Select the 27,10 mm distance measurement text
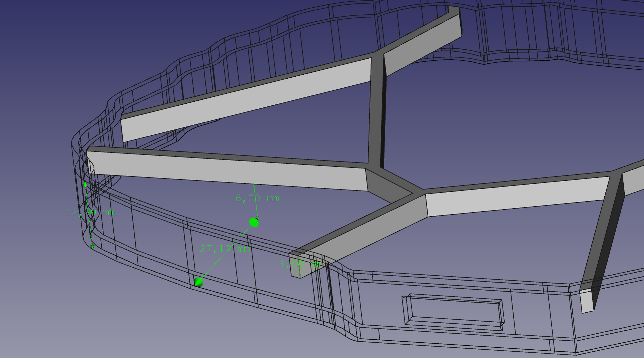This screenshot has width=644, height=358. pos(225,248)
